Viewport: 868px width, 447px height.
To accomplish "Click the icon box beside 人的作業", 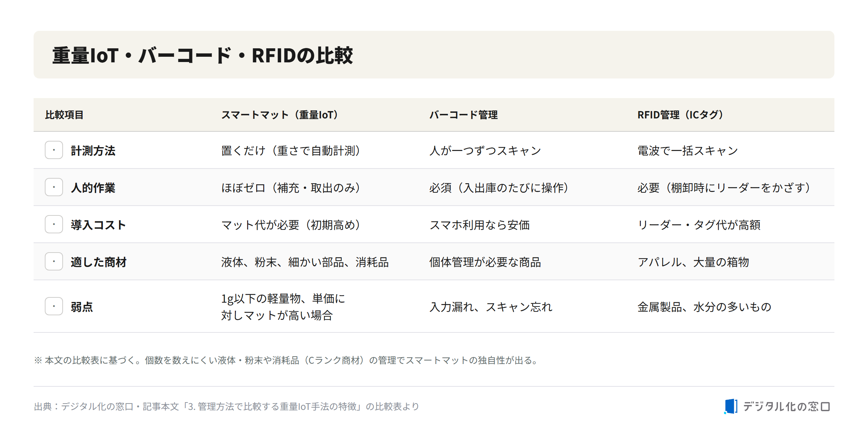I will 54,187.
